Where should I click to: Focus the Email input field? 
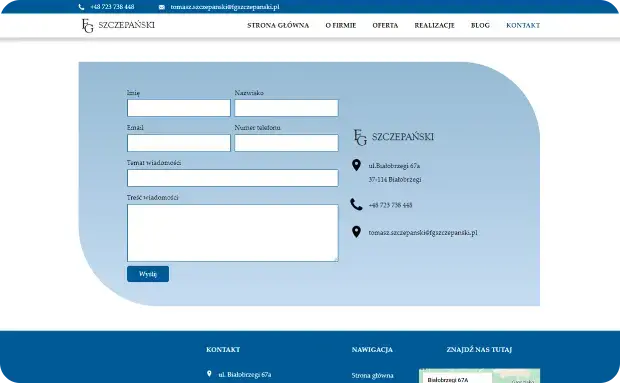coord(179,143)
